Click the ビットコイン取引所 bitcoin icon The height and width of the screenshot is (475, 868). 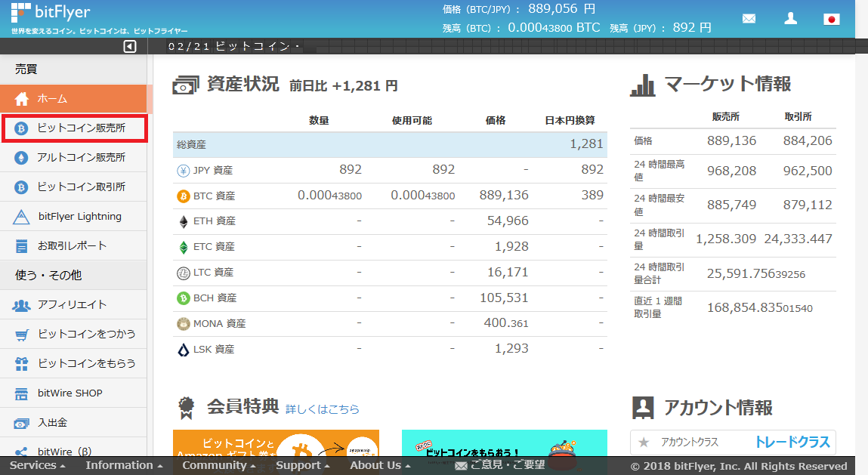[21, 187]
